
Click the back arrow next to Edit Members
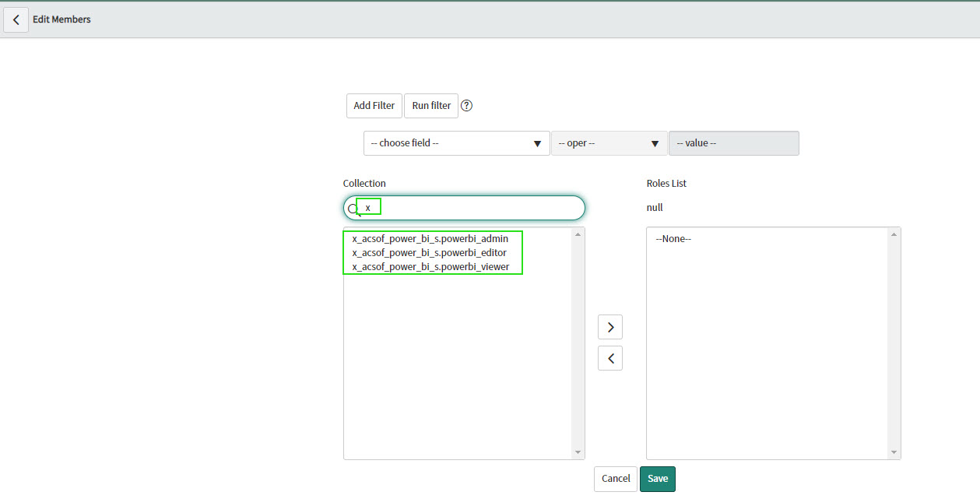point(16,19)
